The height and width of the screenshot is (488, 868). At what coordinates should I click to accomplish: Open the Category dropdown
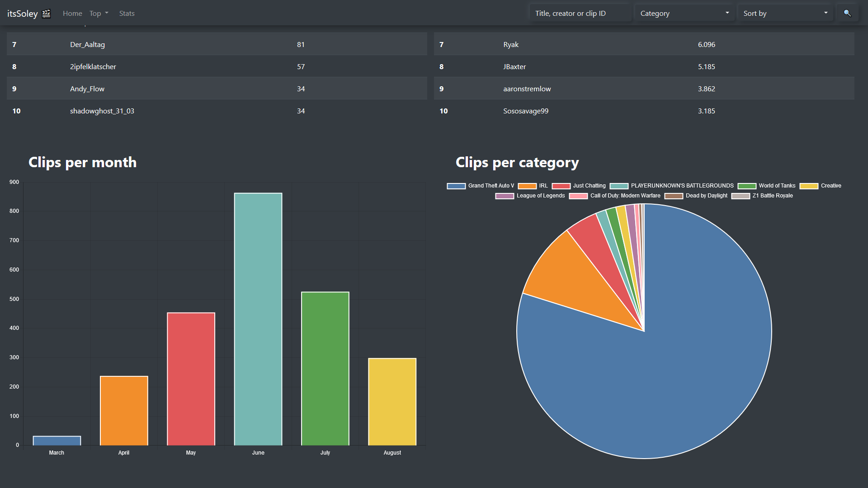click(x=684, y=13)
